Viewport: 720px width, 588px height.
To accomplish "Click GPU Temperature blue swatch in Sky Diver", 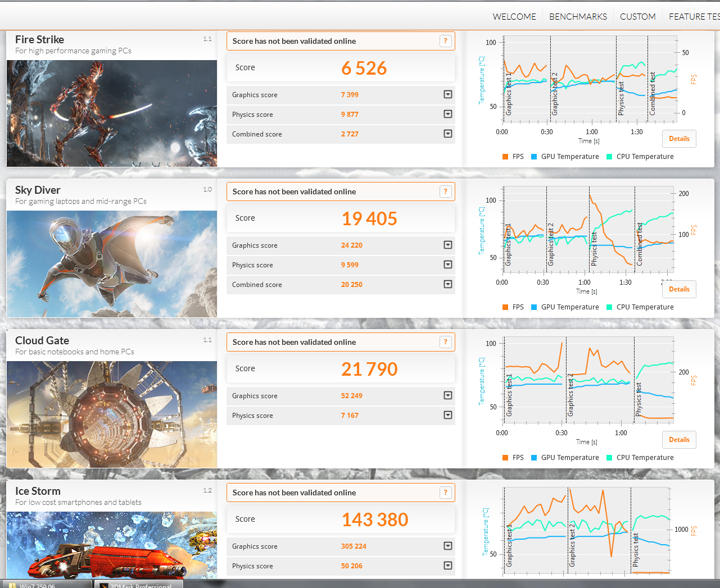I will [x=534, y=307].
